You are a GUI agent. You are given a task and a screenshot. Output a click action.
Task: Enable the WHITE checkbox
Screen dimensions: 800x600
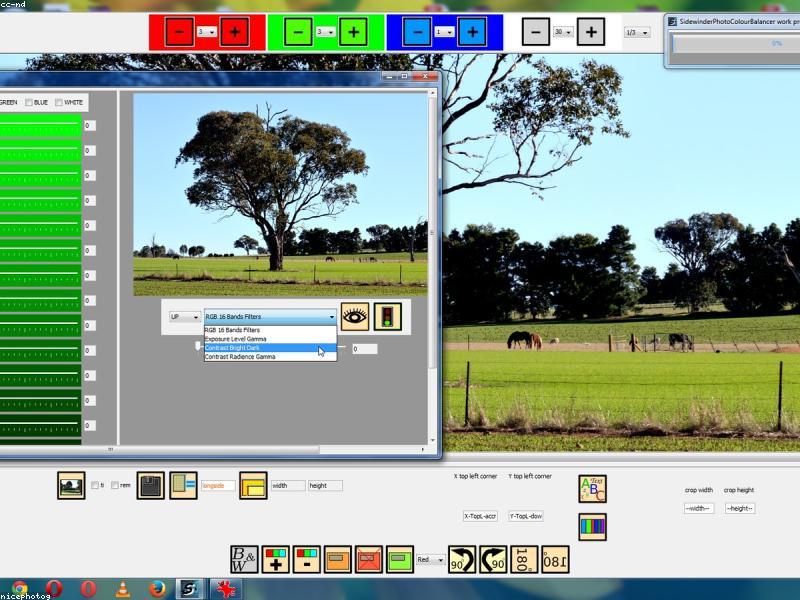click(x=59, y=102)
